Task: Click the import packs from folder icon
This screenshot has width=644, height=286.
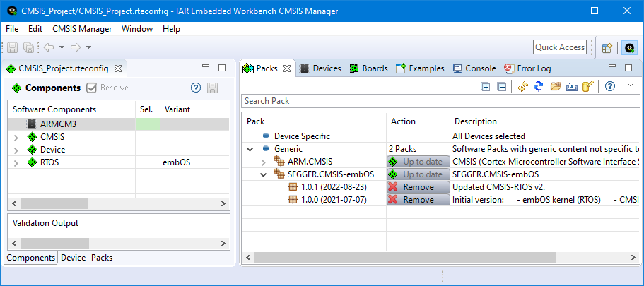Action: (555, 86)
